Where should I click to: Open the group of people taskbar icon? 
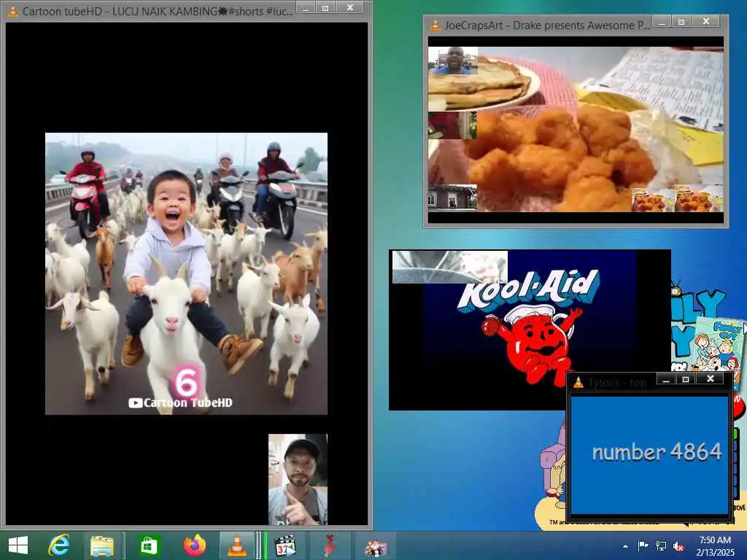coord(376,545)
